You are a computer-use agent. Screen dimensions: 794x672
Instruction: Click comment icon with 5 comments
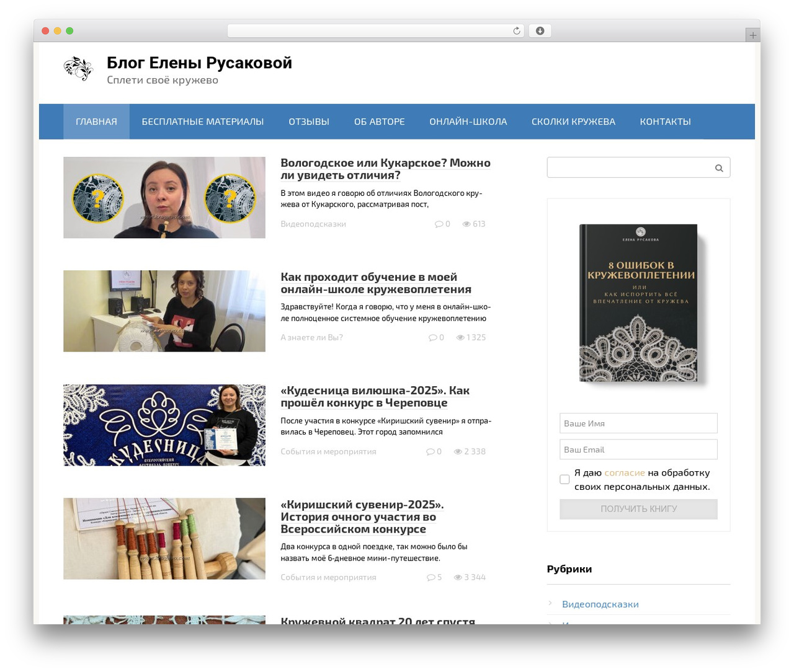coord(430,577)
